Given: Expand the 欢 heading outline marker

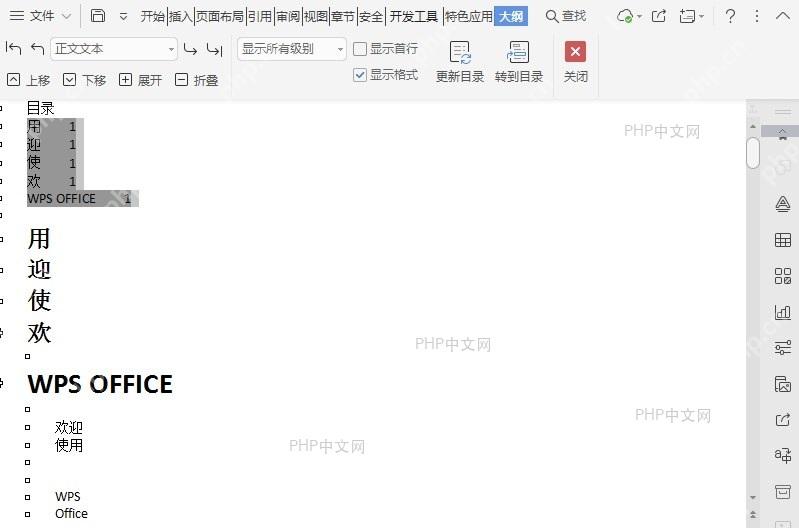Looking at the screenshot, I should point(2,333).
